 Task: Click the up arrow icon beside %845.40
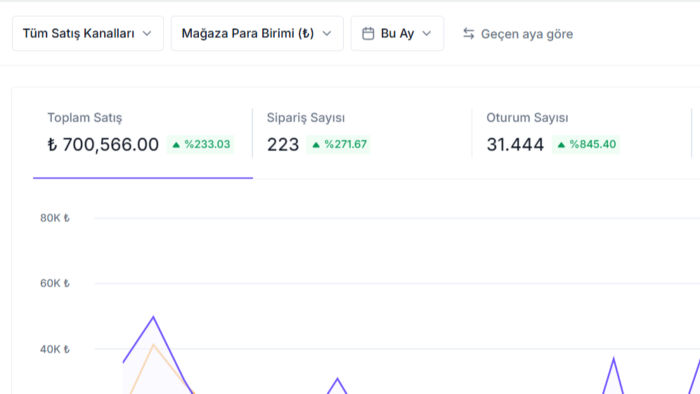[x=562, y=145]
